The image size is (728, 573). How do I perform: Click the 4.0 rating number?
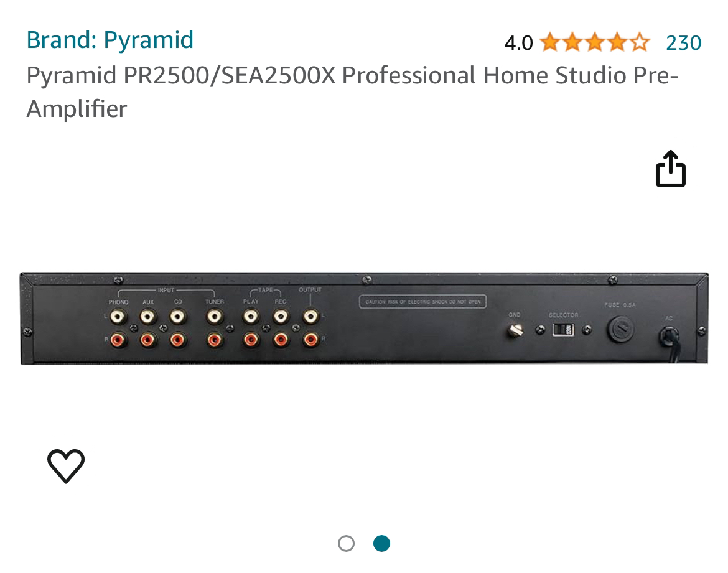(518, 43)
